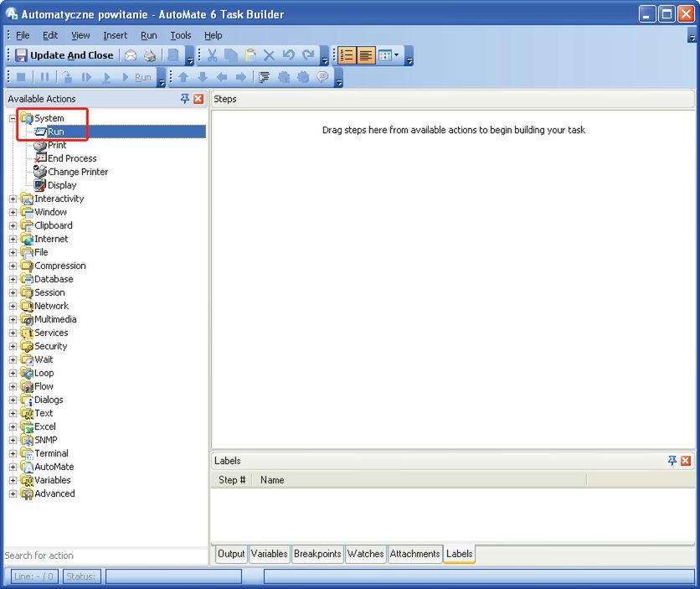Expand the Database folder

13,279
